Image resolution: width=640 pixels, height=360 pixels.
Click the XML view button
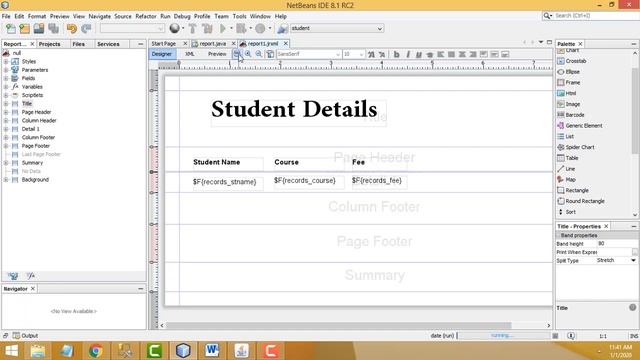[x=189, y=54]
